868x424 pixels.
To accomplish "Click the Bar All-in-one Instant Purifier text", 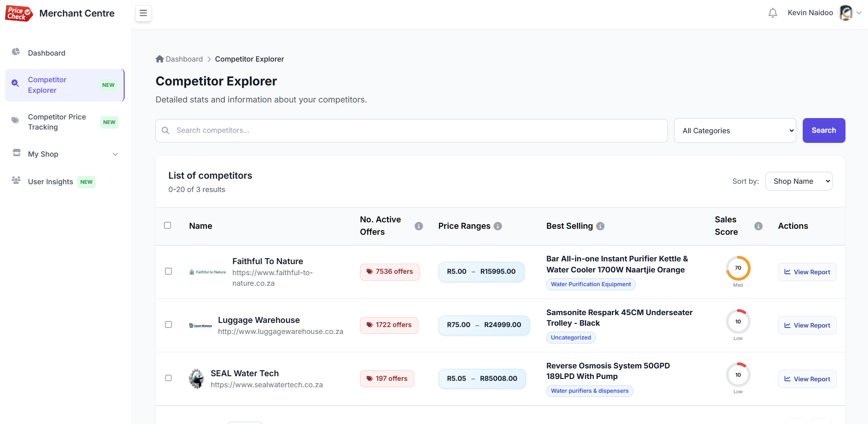I will pyautogui.click(x=617, y=264).
